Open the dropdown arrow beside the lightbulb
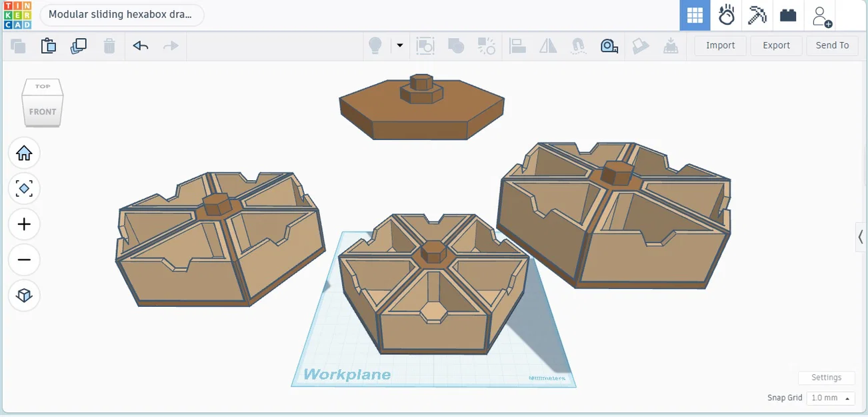Viewport: 868px width, 417px height. point(400,45)
